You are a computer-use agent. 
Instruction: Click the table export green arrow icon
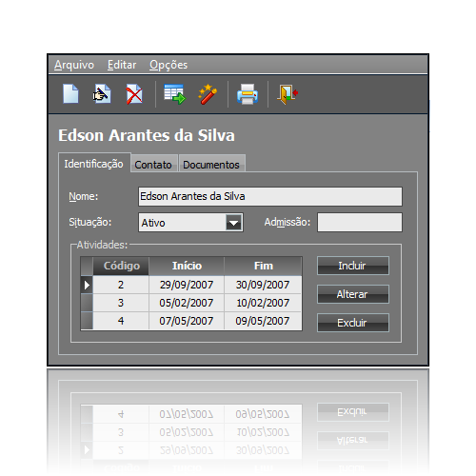[174, 94]
